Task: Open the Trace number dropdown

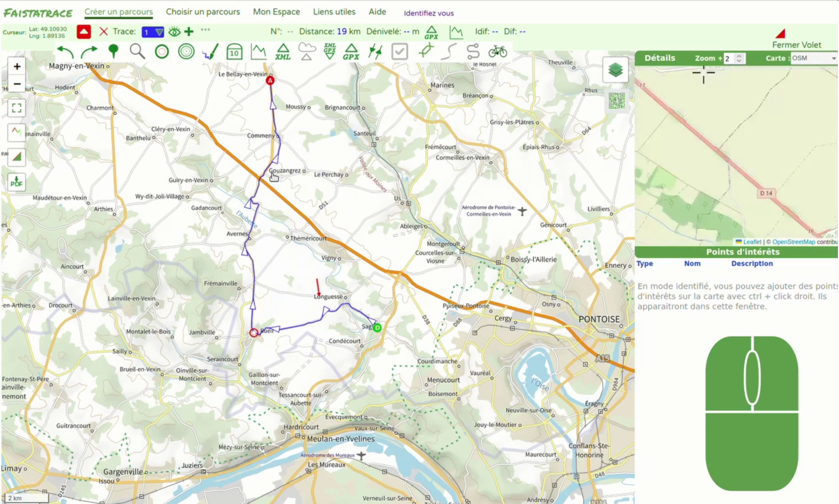Action: pyautogui.click(x=152, y=32)
